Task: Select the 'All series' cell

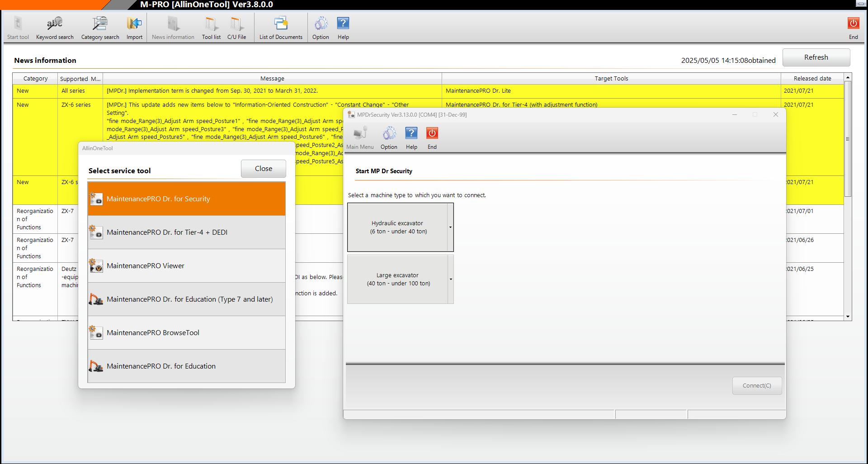Action: coord(80,90)
